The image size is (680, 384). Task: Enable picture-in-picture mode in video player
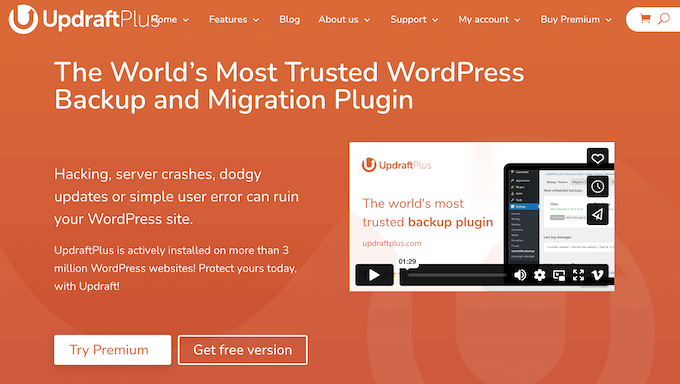click(559, 275)
